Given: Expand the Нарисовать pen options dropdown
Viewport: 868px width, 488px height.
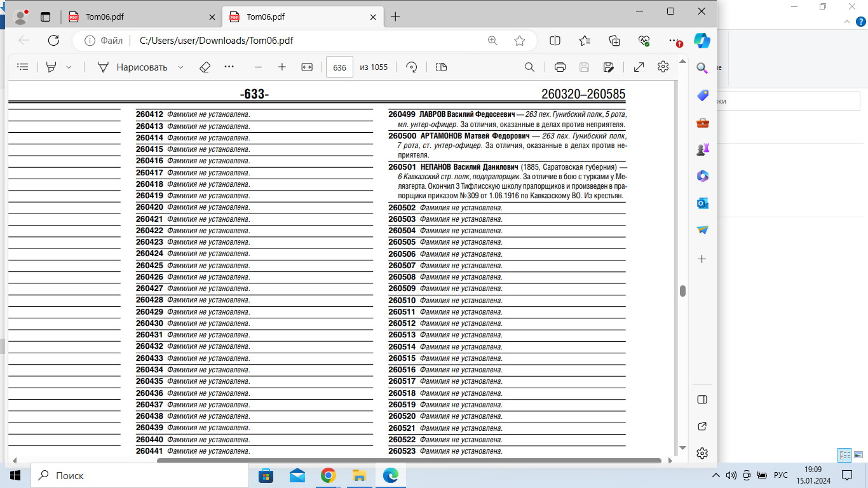Looking at the screenshot, I should (180, 67).
